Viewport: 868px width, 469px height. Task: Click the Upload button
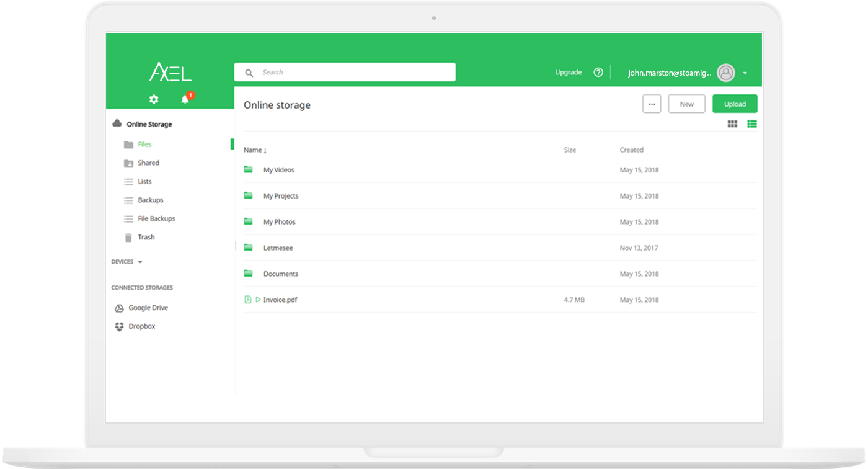(x=735, y=104)
